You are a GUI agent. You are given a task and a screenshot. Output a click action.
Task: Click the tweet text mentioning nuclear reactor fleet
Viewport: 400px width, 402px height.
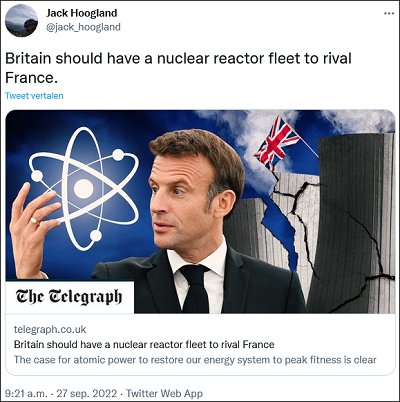(x=178, y=68)
